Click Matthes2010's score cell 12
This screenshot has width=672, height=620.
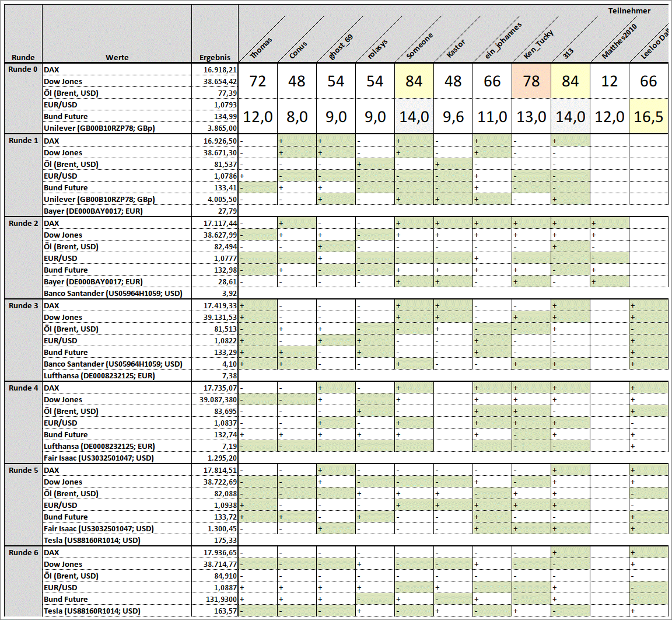coord(610,81)
